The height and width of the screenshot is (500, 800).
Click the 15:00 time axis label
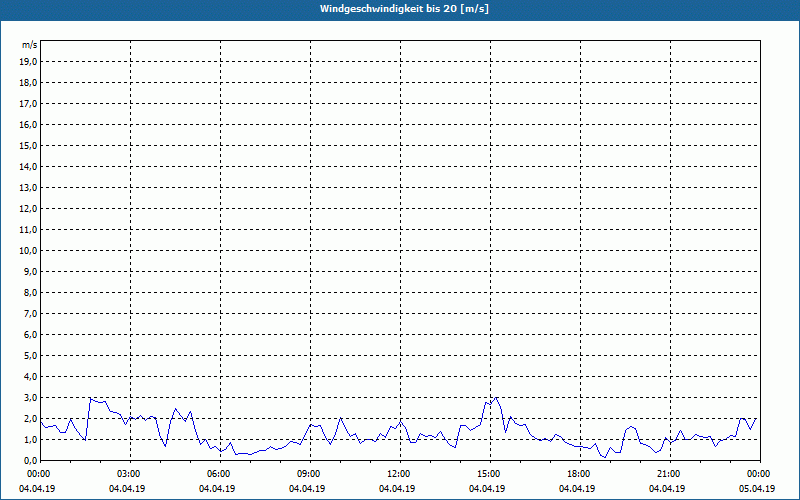pos(489,473)
